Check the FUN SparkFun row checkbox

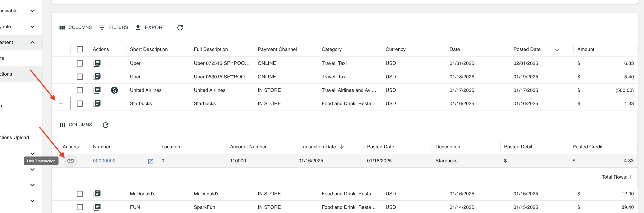tap(80, 207)
